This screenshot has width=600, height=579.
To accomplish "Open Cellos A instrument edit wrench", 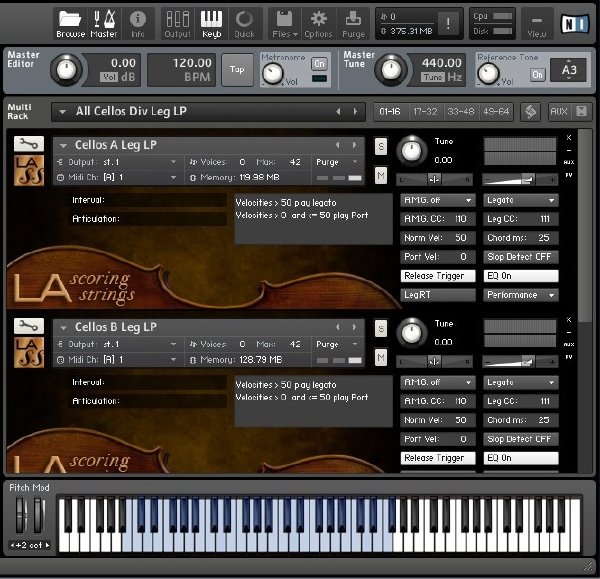I will (29, 144).
